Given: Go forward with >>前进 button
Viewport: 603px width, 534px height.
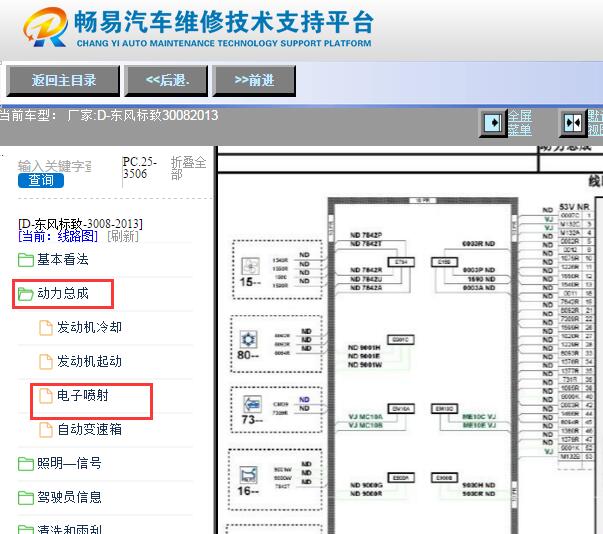Looking at the screenshot, I should click(x=254, y=80).
